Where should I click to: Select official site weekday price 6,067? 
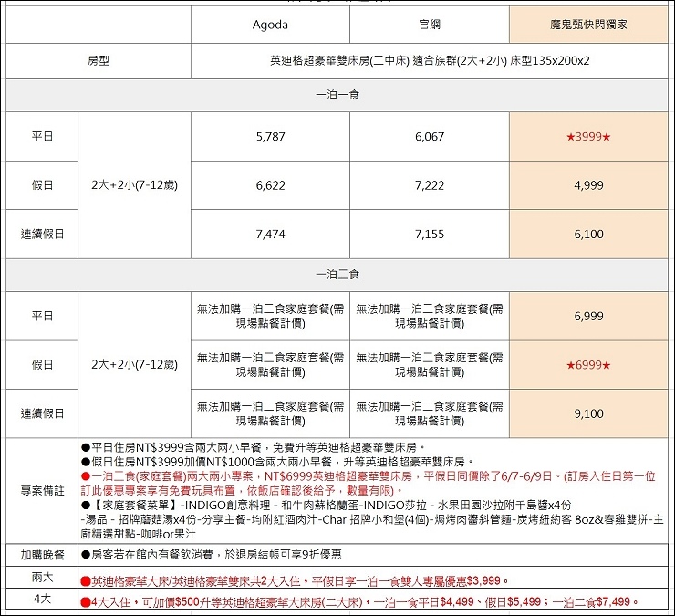pos(430,137)
